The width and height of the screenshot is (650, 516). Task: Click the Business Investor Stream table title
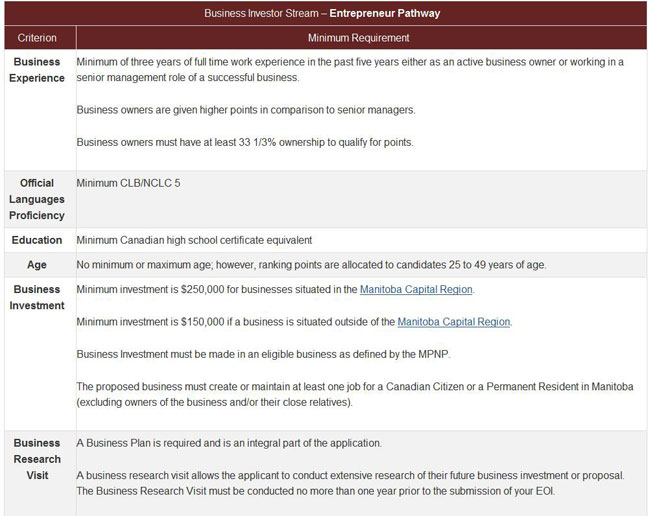322,13
